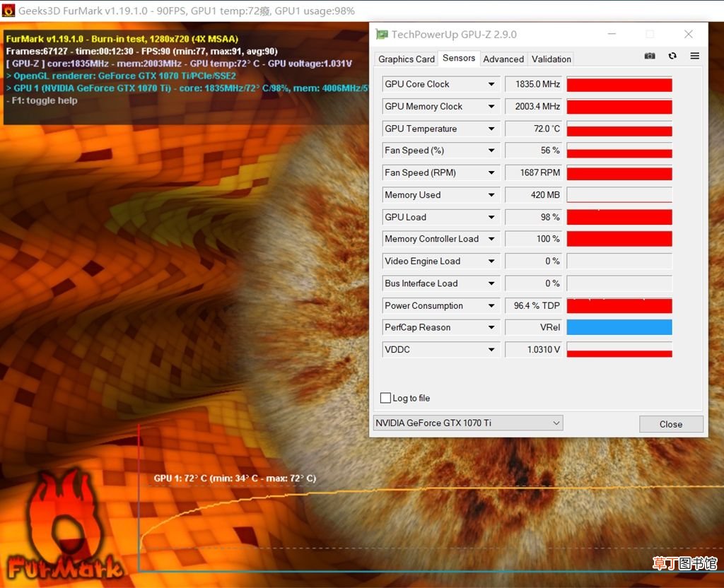Click the GPU Core Clock red graph bar

pyautogui.click(x=619, y=85)
